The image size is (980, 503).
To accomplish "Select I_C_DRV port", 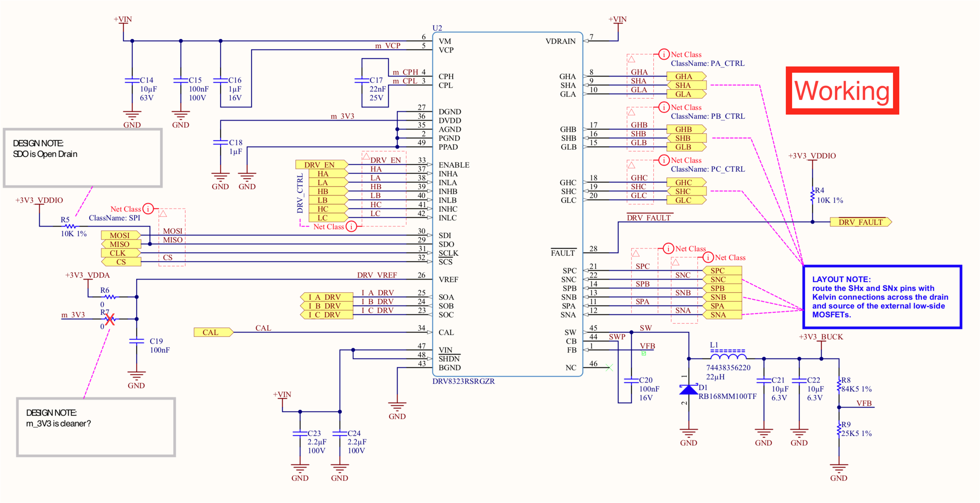I will click(x=326, y=314).
